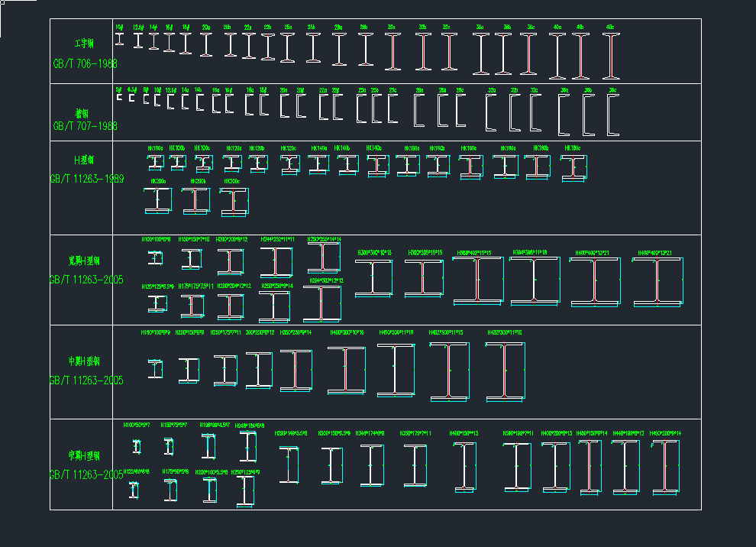Viewport: 756px width, 547px height.
Task: Pick the smallest channel section at row start
Action: (x=119, y=98)
